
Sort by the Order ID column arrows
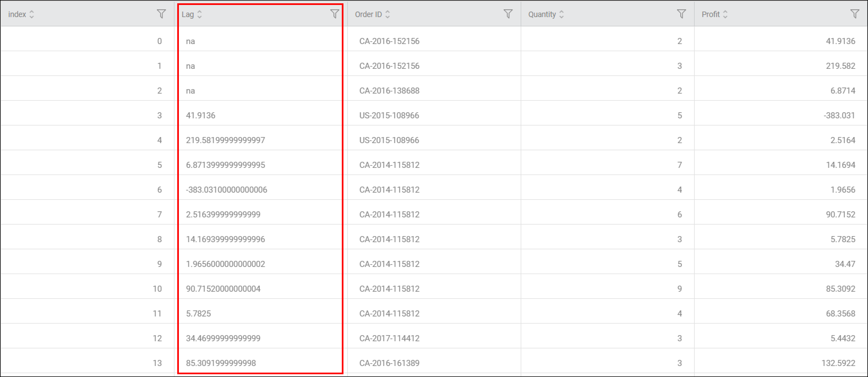387,14
